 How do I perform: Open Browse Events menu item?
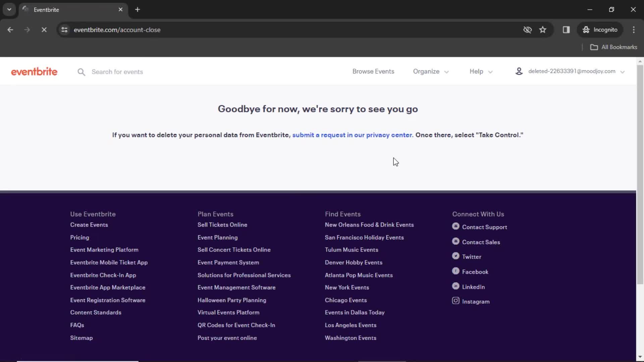pos(373,71)
